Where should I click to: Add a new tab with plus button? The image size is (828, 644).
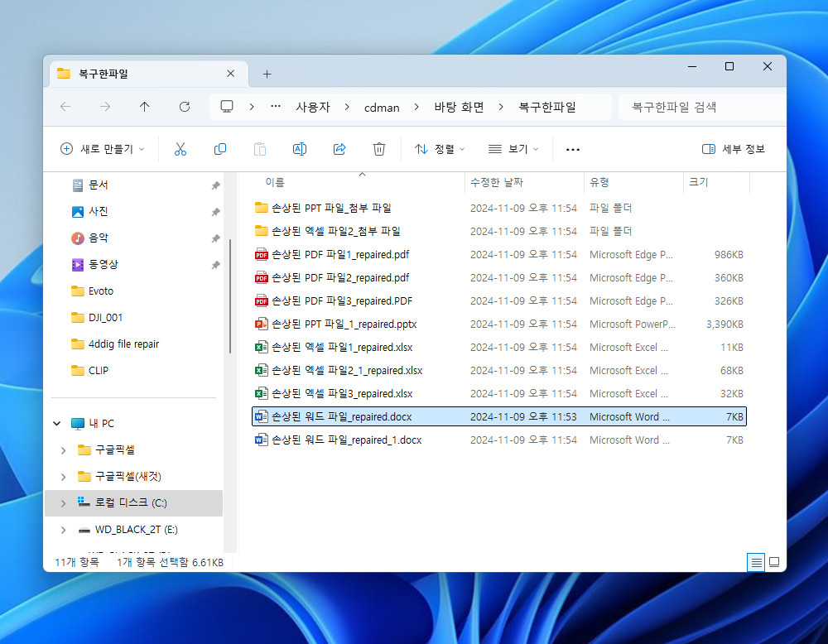267,74
